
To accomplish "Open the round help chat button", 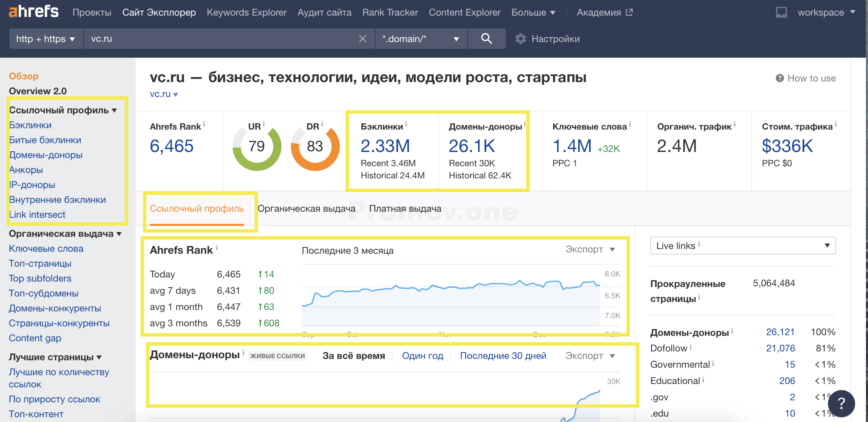I will tap(841, 404).
